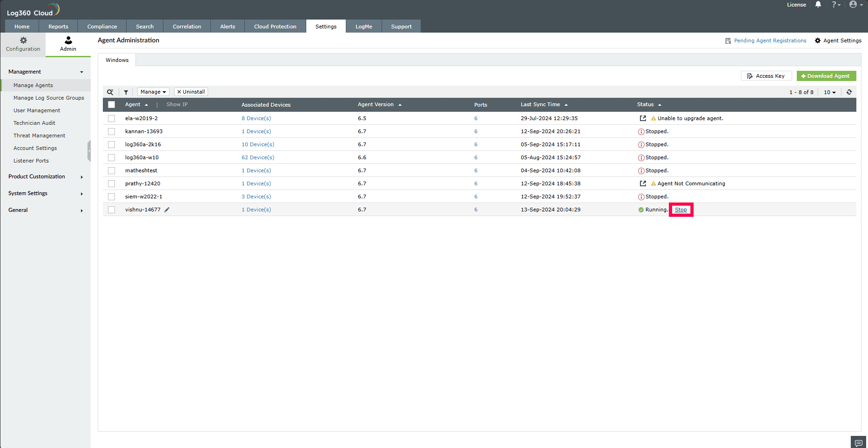The image size is (868, 448).
Task: Open the notifications bell
Action: (x=818, y=5)
